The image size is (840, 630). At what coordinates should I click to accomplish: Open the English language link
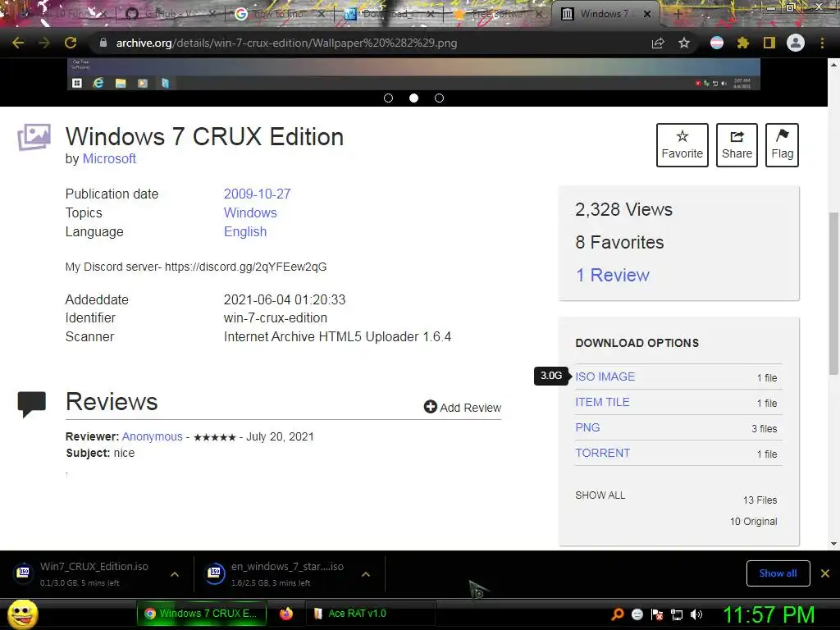[244, 231]
